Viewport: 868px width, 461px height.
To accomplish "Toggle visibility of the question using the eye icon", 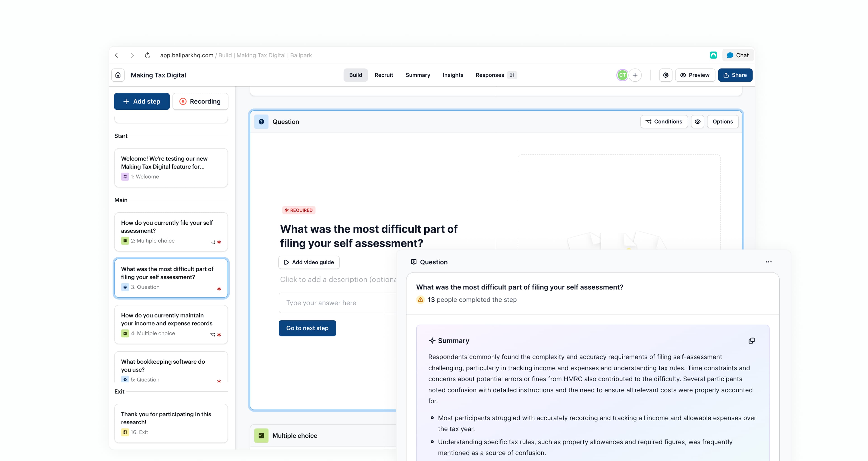I will click(698, 122).
